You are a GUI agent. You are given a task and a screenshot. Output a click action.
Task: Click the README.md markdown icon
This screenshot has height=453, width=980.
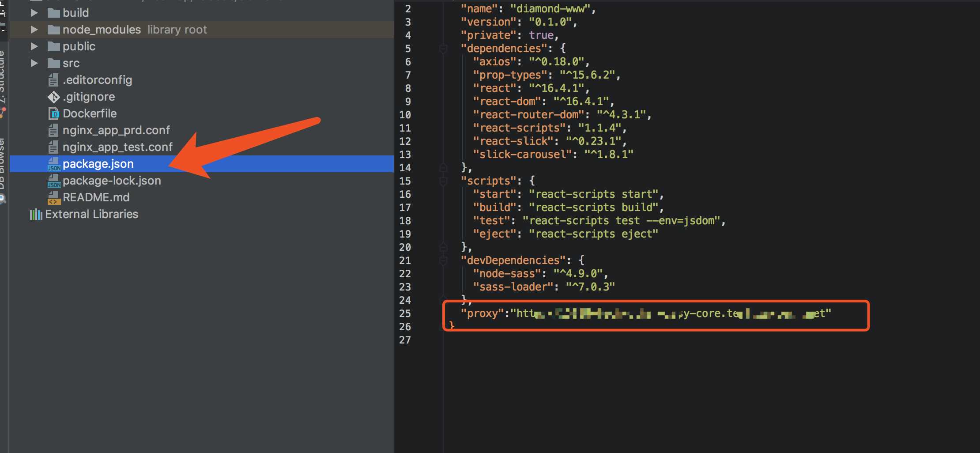pyautogui.click(x=54, y=198)
